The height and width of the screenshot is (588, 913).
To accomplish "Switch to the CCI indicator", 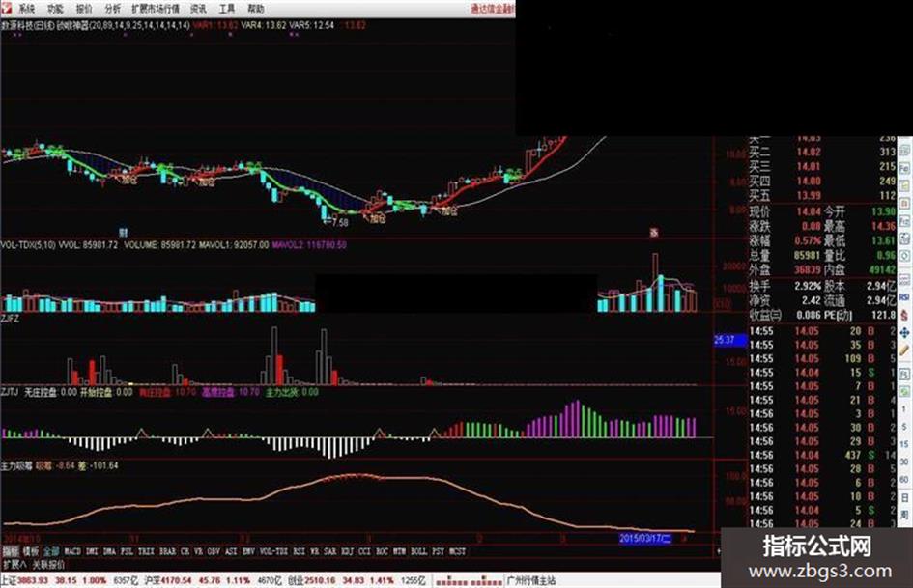I will click(x=365, y=551).
